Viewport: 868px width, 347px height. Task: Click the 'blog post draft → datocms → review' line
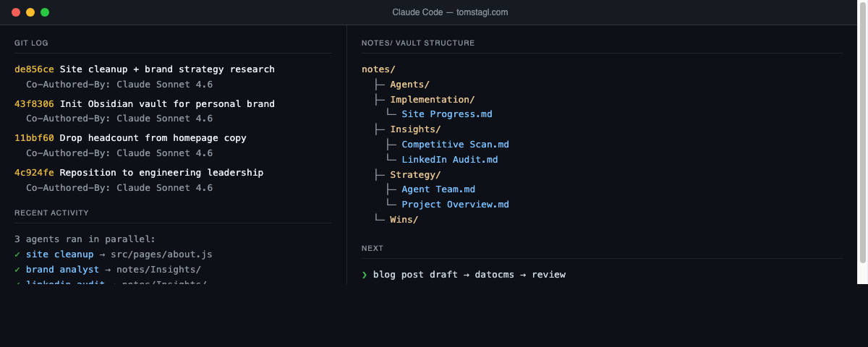469,275
